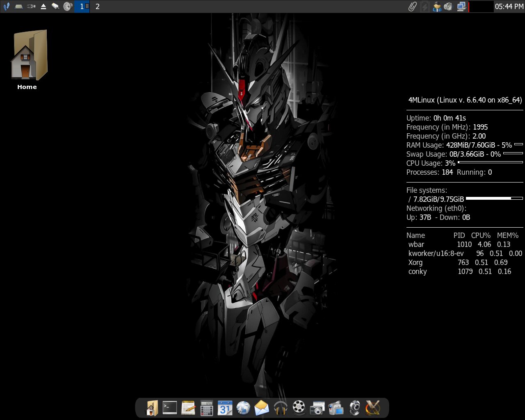Open the webcam app in dock

pos(354,408)
